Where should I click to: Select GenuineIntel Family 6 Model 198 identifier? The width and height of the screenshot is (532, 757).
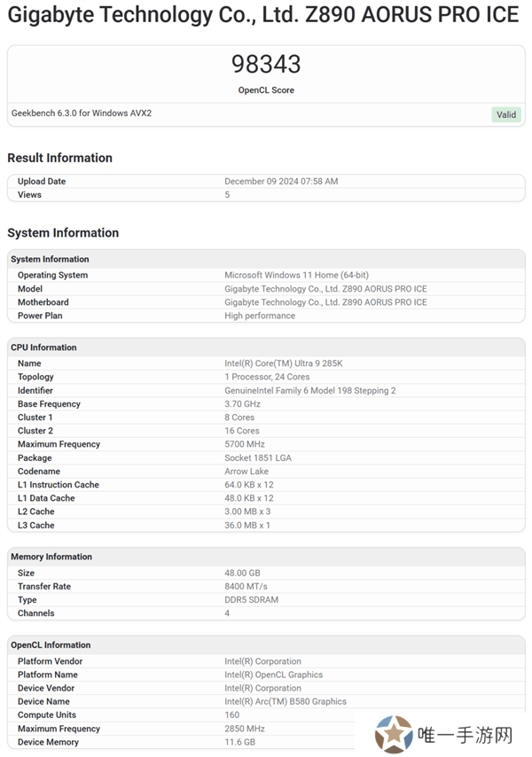310,391
